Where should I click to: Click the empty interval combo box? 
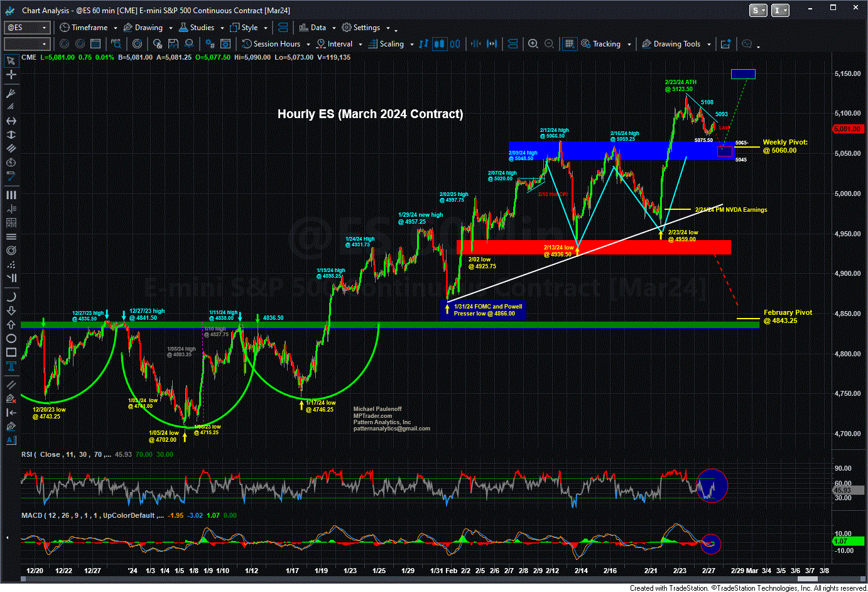pyautogui.click(x=26, y=44)
